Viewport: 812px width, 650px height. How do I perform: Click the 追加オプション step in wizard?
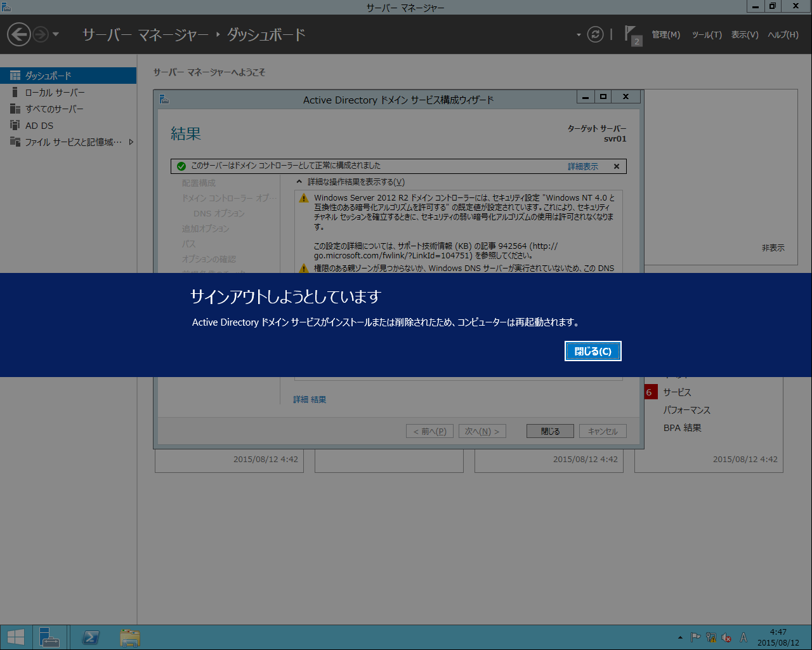coord(206,229)
